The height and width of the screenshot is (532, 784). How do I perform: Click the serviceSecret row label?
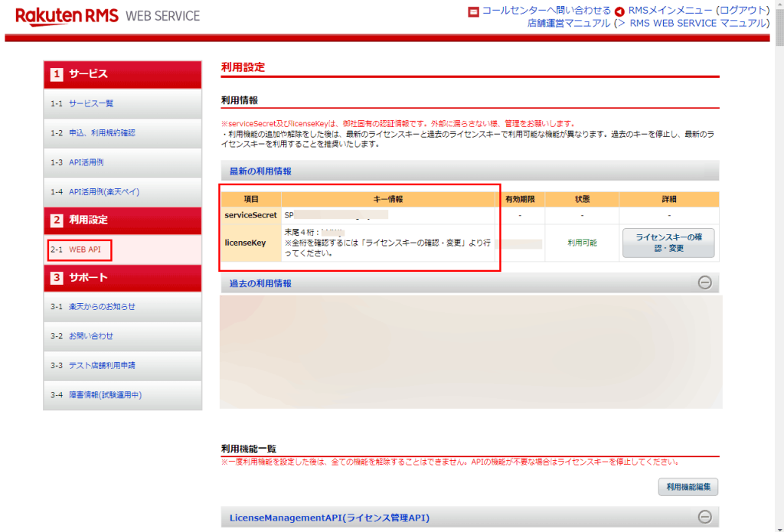(x=251, y=216)
